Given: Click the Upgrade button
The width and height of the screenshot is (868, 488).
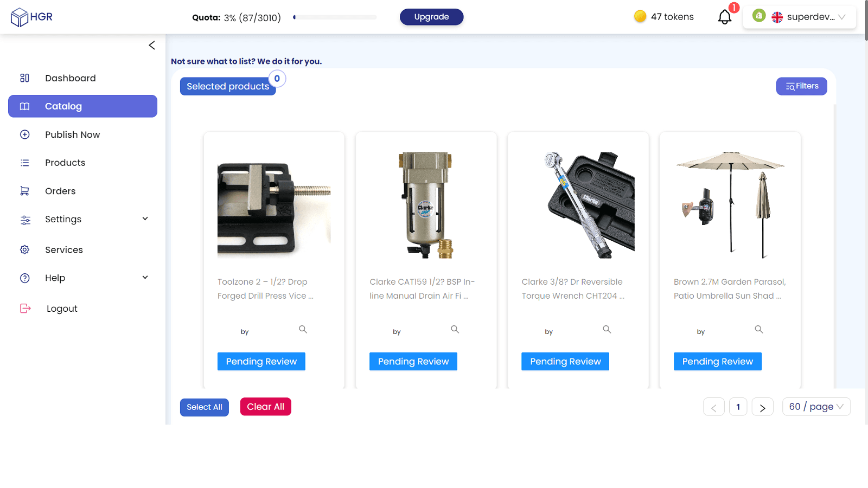Looking at the screenshot, I should click(431, 17).
